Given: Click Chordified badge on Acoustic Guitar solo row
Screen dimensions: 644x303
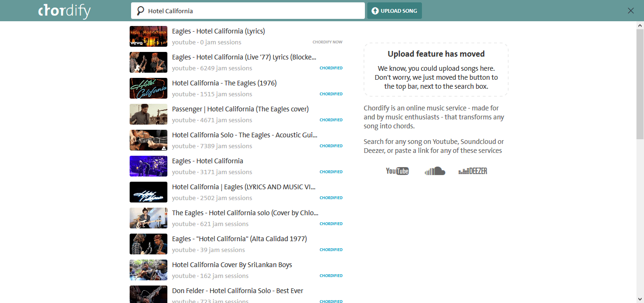Looking at the screenshot, I should [x=331, y=146].
